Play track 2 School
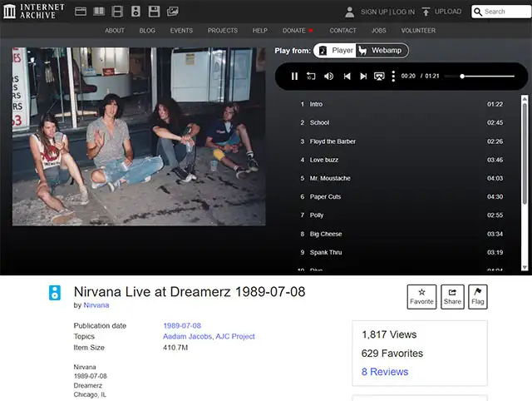Image resolution: width=532 pixels, height=401 pixels. tap(401, 122)
